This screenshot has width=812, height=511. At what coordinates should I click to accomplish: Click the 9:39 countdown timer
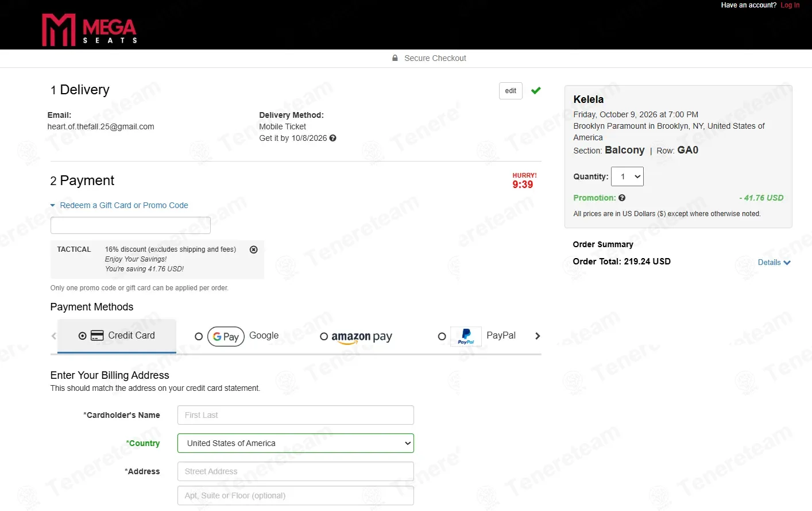[x=523, y=185]
